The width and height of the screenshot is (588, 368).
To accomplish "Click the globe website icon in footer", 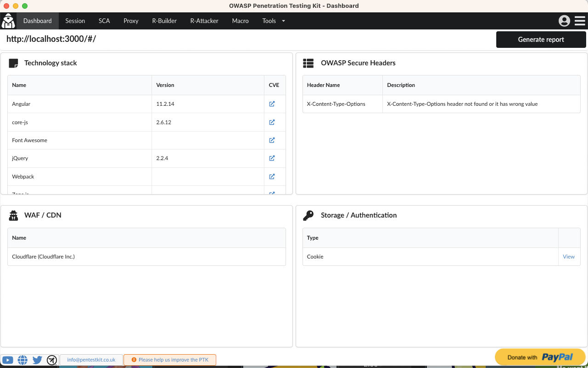I will point(23,360).
